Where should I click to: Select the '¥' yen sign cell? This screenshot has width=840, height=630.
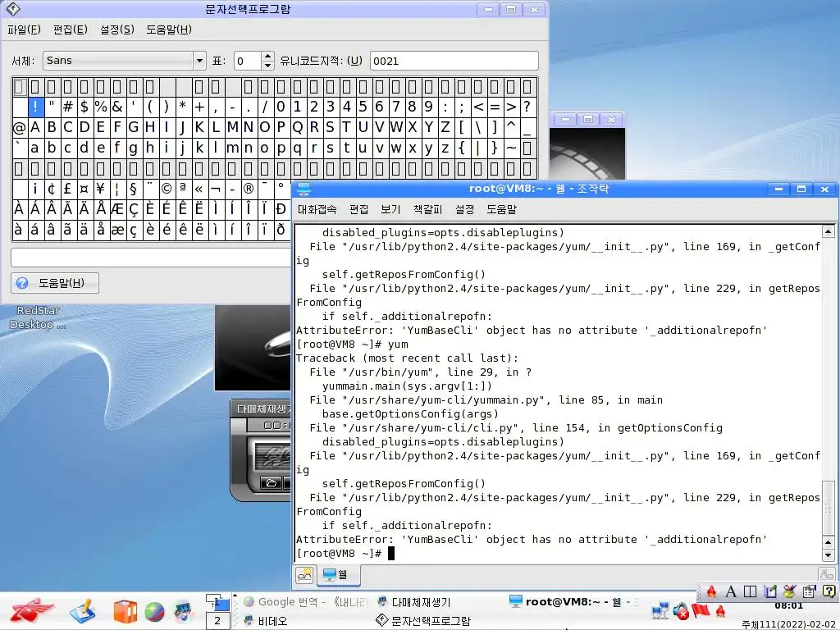(x=101, y=189)
